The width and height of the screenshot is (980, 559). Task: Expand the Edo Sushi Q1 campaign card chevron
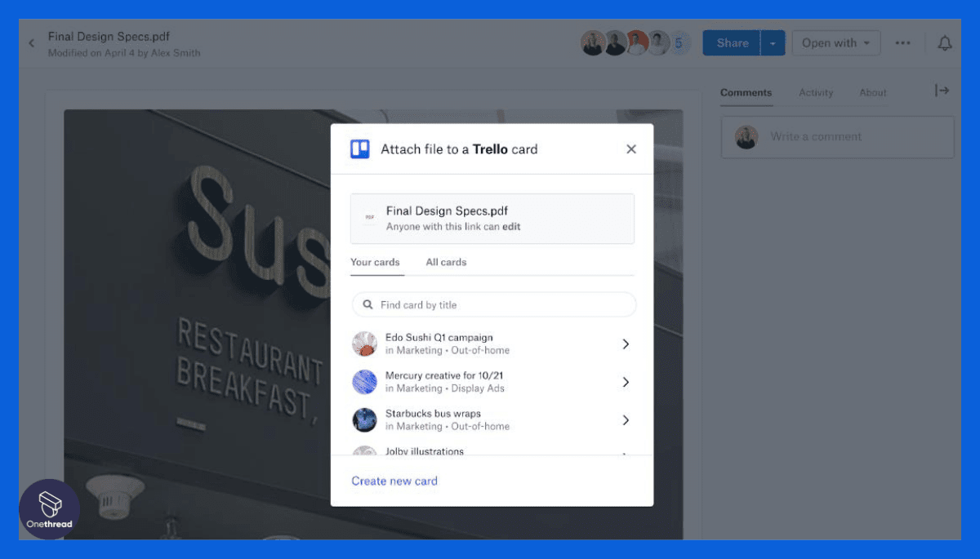626,344
